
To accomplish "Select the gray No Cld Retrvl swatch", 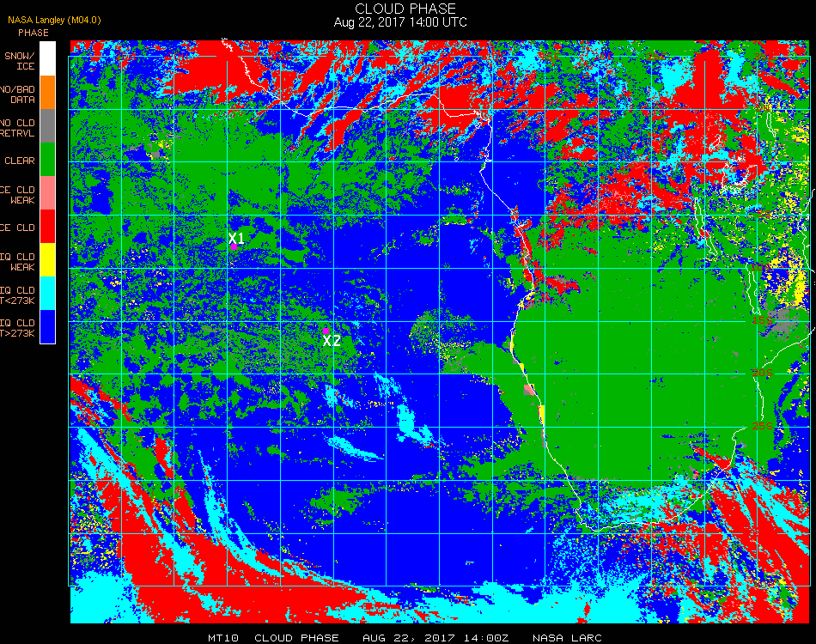I will tap(47, 126).
